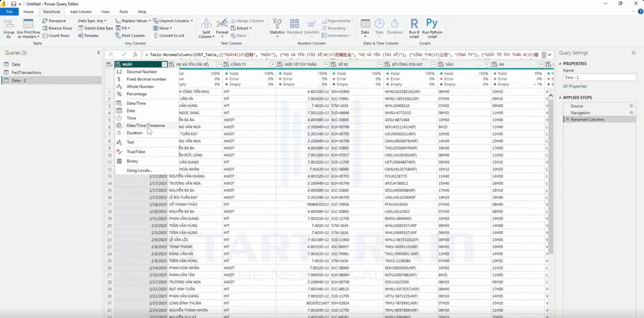
Task: Open the Home ribbon tab
Action: coord(28,12)
